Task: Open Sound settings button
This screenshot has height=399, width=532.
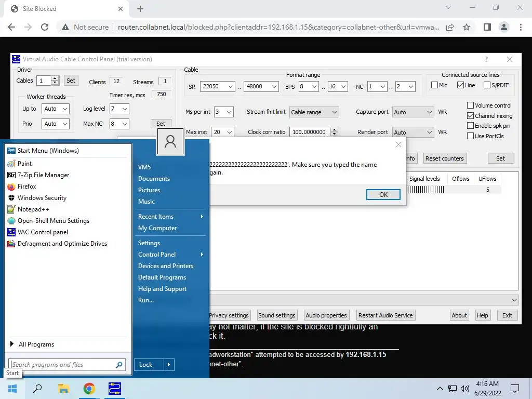Action: (x=277, y=315)
